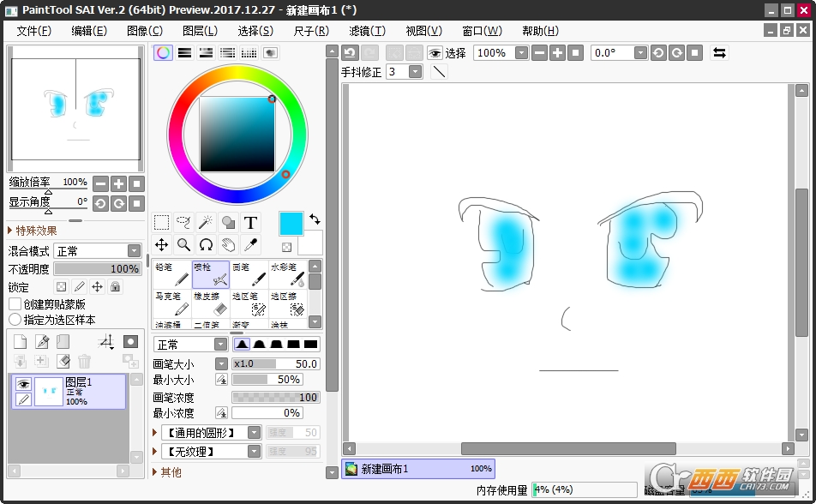Switch to color wheel panel
Screen dimensions: 816x504
pos(163,52)
